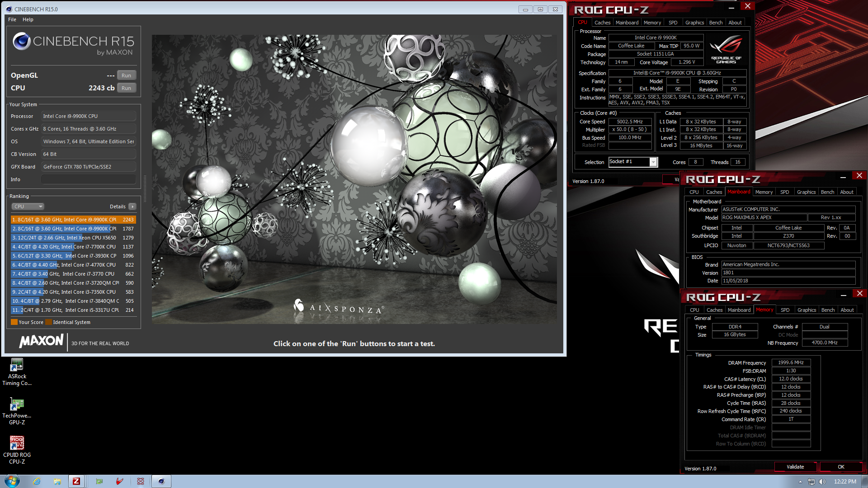
Task: Click the DRAM Frequency value 1999.6 MHz
Action: [791, 362]
